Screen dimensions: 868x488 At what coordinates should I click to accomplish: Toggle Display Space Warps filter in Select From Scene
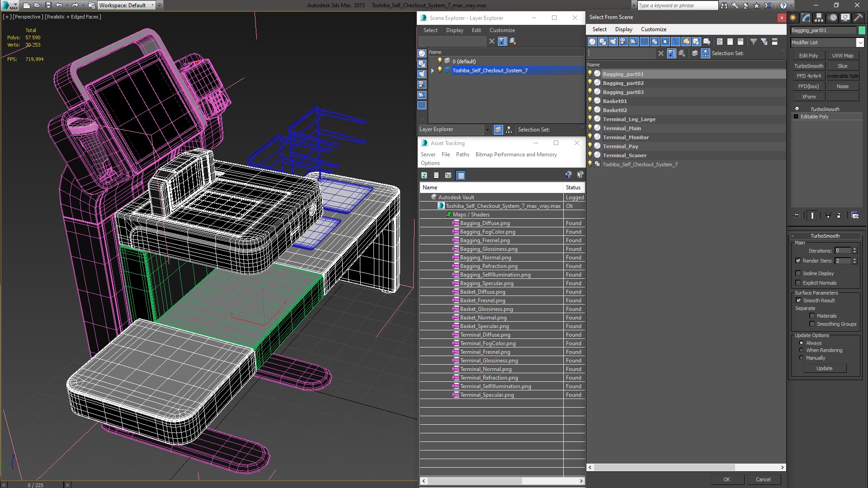click(644, 42)
